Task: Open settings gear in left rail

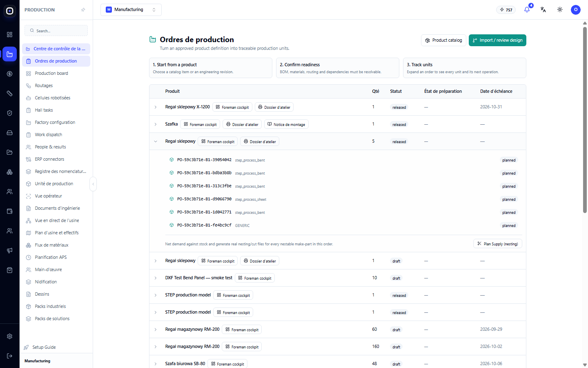Action: tap(10, 337)
